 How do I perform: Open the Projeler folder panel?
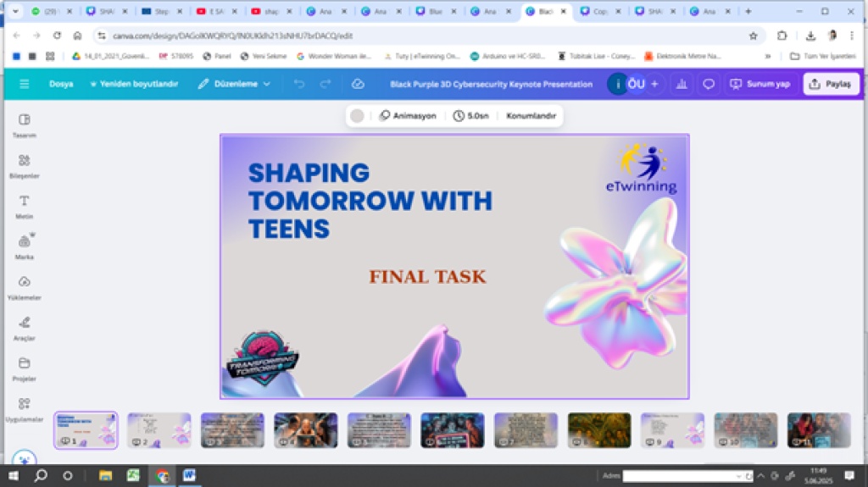coord(24,368)
